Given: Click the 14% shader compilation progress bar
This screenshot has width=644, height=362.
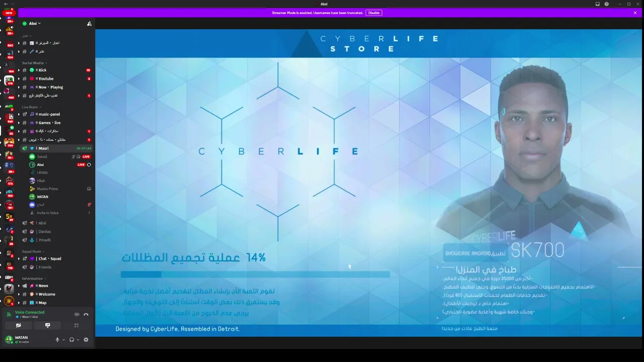Looking at the screenshot, I should (255, 275).
